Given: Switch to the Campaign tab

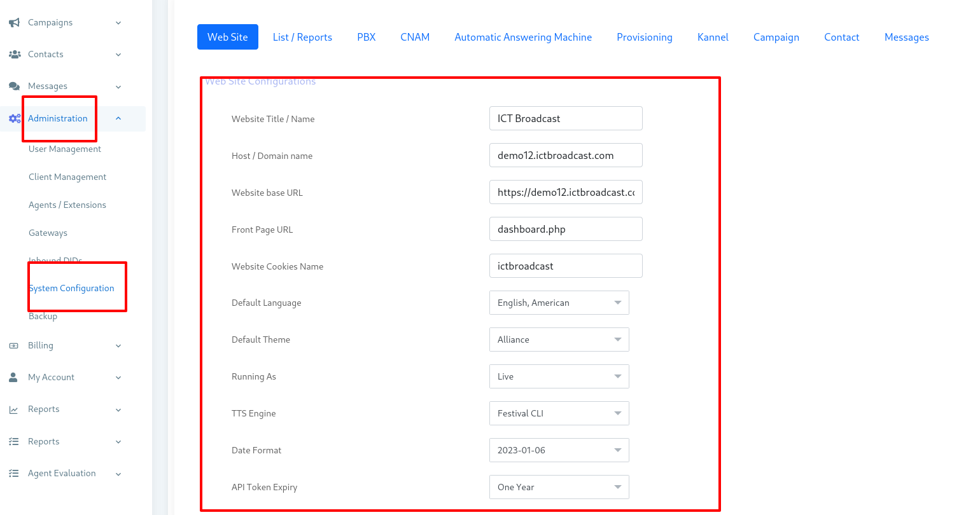Looking at the screenshot, I should coord(776,37).
